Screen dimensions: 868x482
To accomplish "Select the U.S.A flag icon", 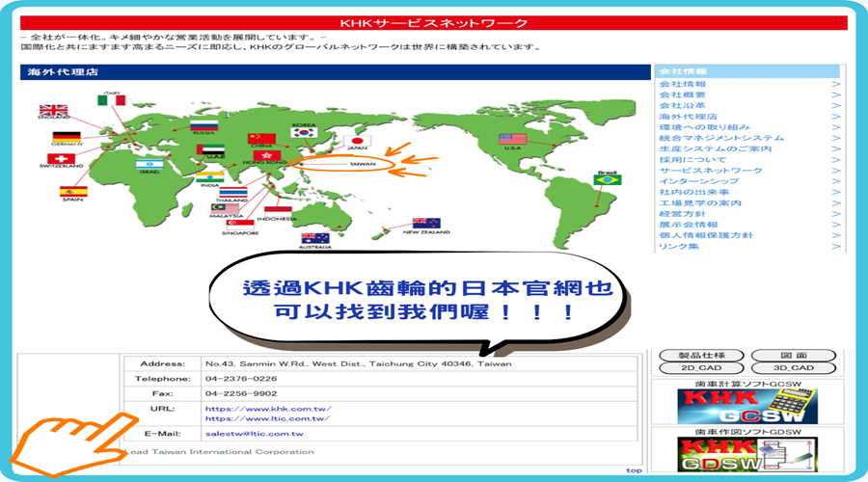I will (512, 139).
